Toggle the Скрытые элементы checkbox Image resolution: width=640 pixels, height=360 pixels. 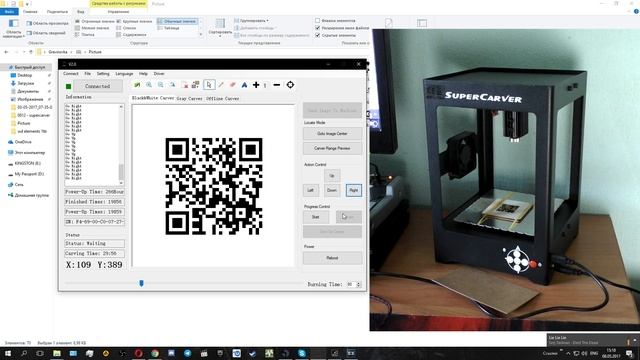[x=318, y=36]
